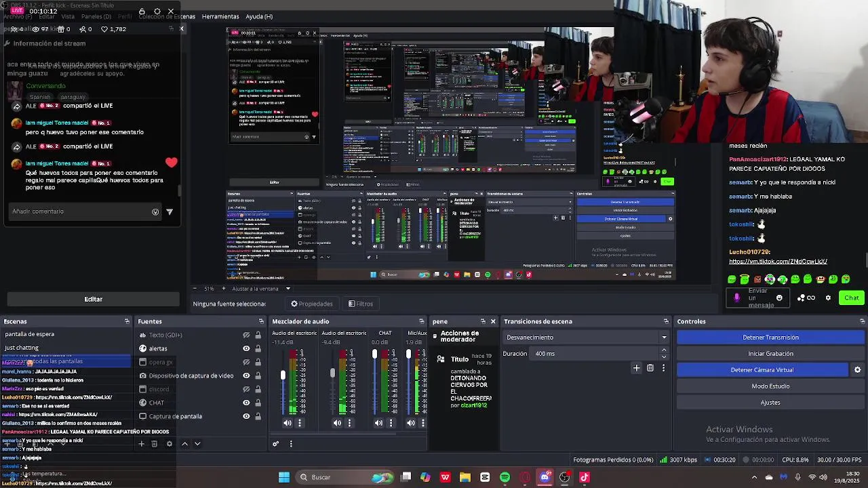Show hidden system tray icons chevron
The image size is (868, 488).
[754, 477]
